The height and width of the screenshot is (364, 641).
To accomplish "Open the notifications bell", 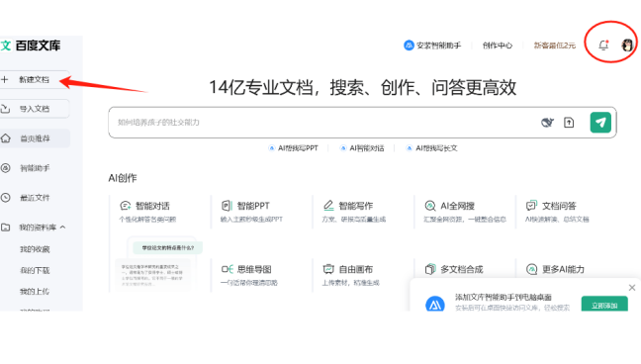I will (x=603, y=45).
